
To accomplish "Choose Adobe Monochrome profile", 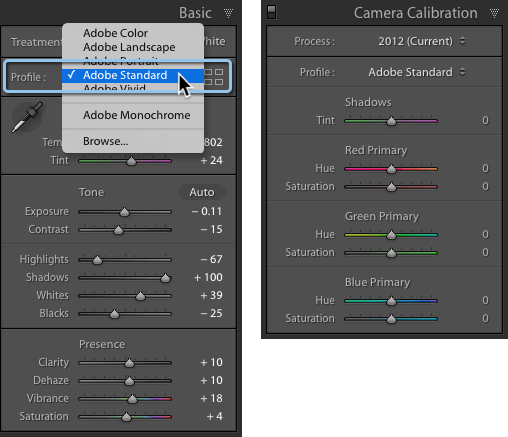I will coord(137,115).
